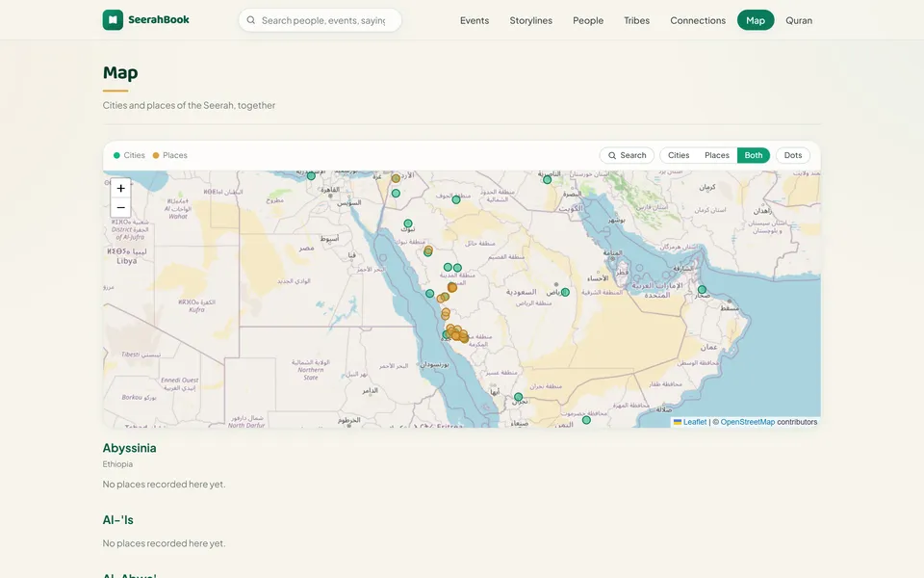Open the Storylines page

tap(531, 20)
